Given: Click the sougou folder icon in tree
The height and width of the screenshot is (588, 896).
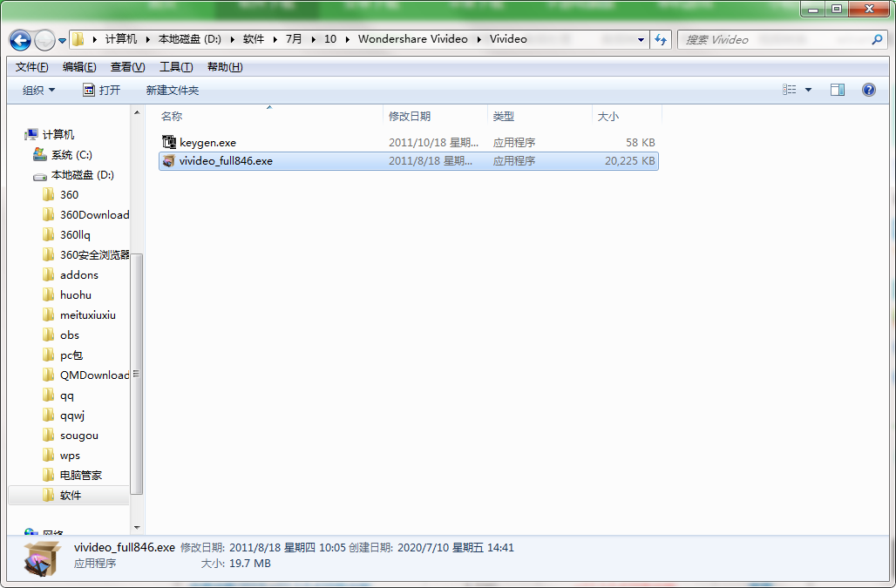Looking at the screenshot, I should [49, 435].
